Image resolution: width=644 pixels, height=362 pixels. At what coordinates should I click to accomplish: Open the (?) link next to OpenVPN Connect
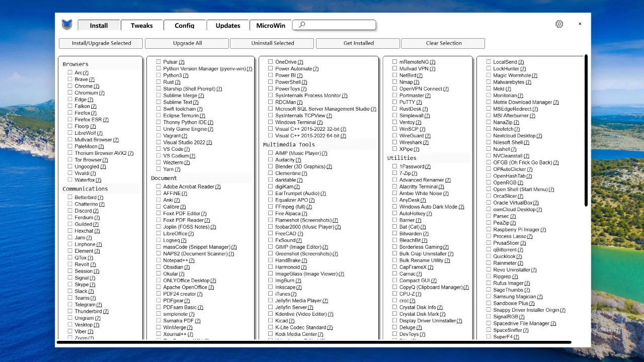coord(446,89)
